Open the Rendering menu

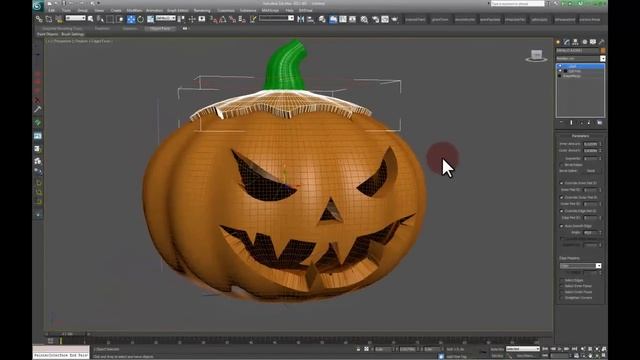[x=202, y=11]
